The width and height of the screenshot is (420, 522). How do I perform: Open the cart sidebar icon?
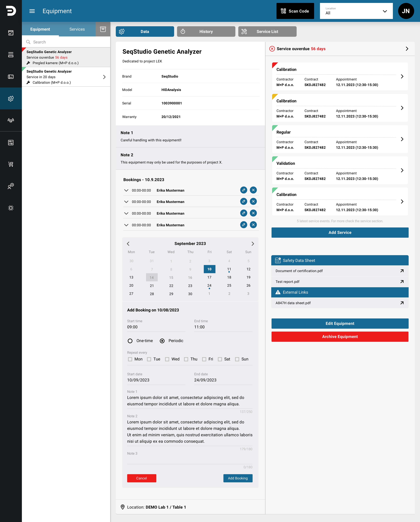11,164
